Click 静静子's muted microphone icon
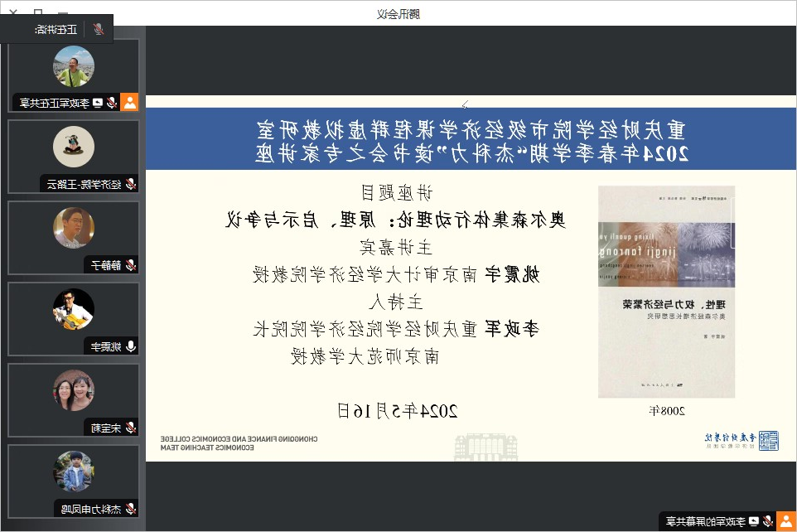Viewport: 797px width, 532px height. (x=130, y=266)
